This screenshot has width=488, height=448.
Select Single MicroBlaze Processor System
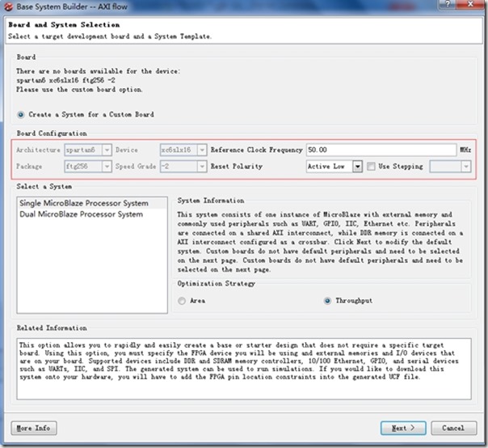(x=84, y=203)
